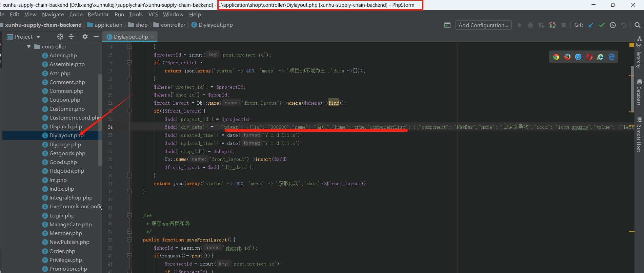Hide the Project tool window
This screenshot has height=273, width=644.
pyautogui.click(x=96, y=37)
